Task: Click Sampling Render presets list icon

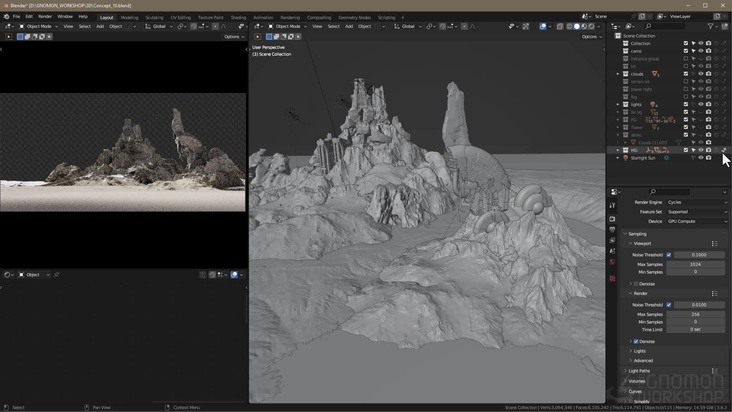Action: point(714,293)
